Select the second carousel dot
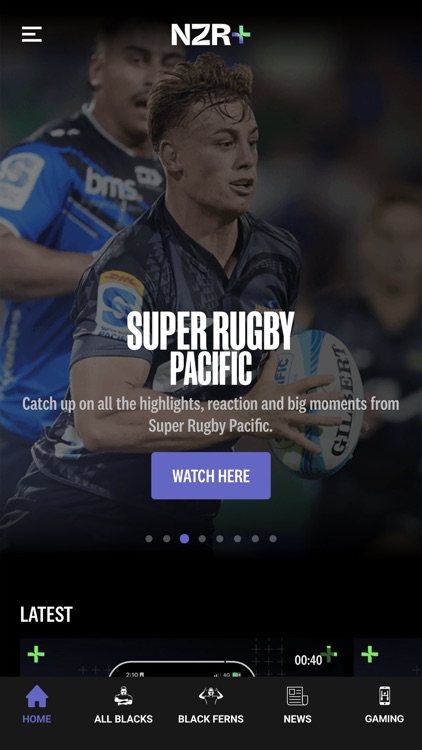This screenshot has height=750, width=422. click(167, 539)
